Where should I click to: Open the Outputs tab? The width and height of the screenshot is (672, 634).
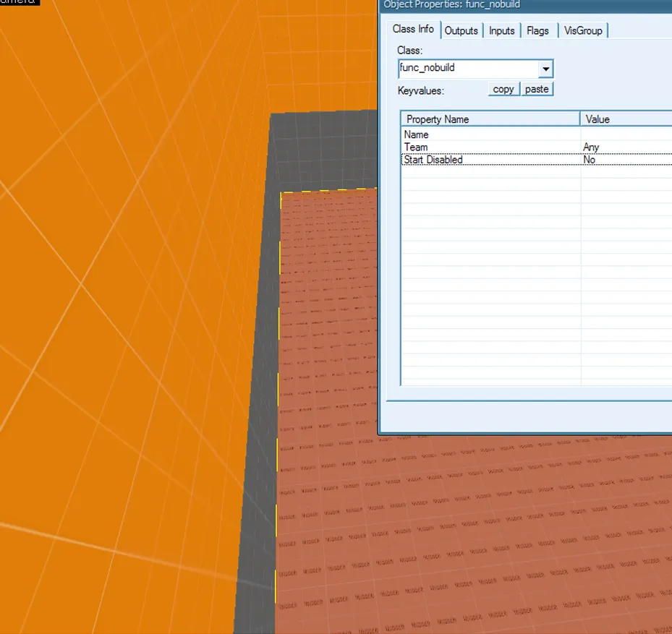click(x=461, y=30)
